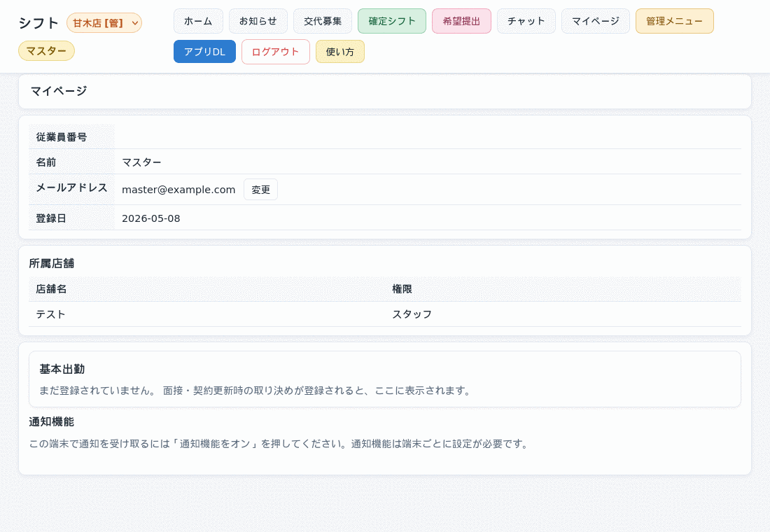Open 使い方 guide

339,52
